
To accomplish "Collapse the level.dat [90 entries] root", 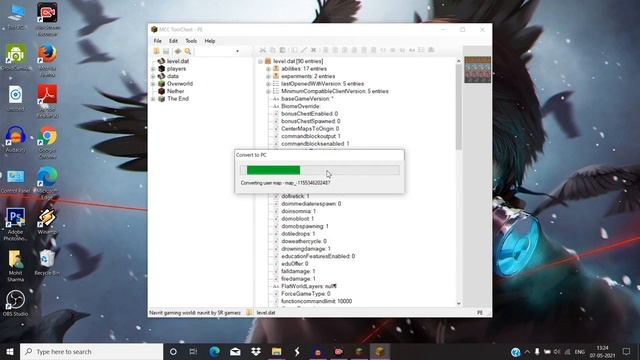I will click(260, 61).
